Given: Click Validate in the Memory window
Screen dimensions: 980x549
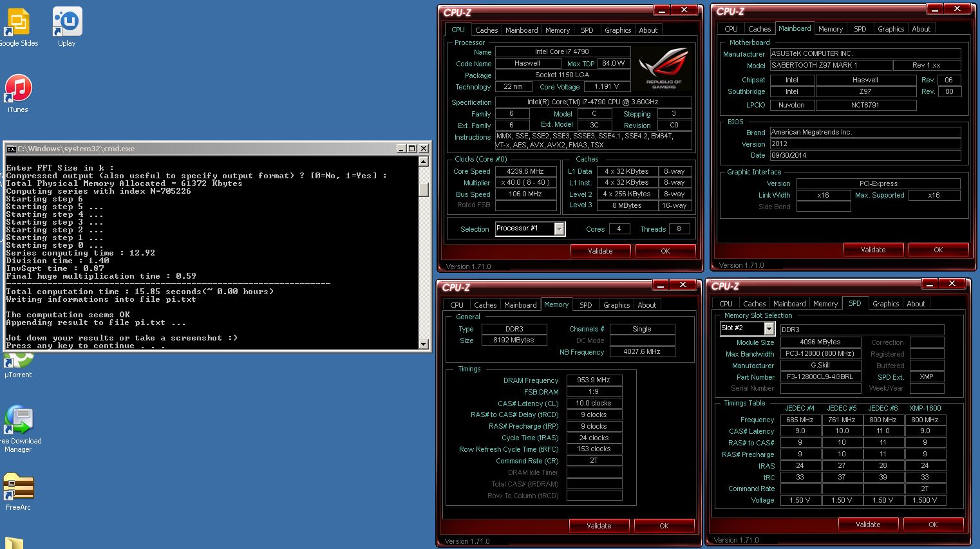Looking at the screenshot, I should [x=599, y=526].
